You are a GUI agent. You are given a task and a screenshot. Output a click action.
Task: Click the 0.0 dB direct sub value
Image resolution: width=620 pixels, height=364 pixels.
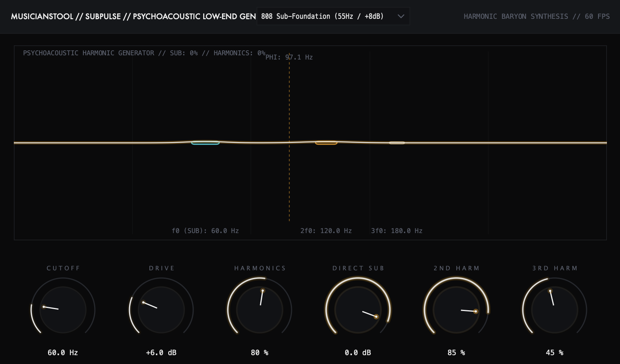point(358,352)
